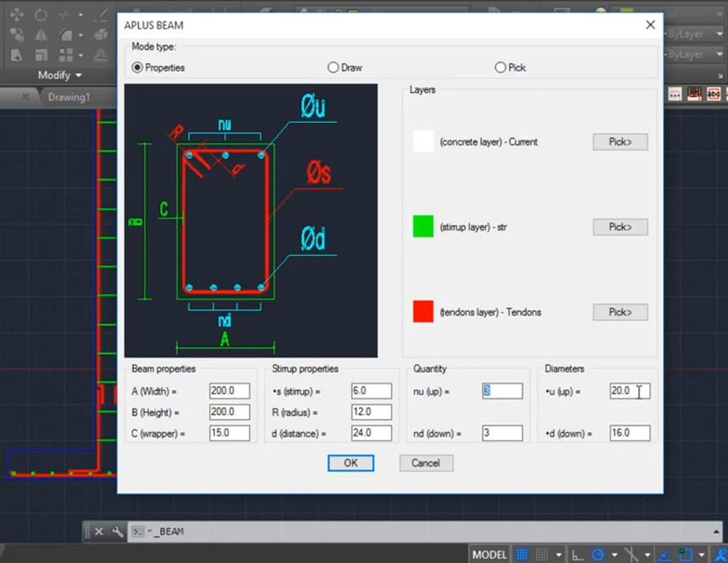Viewport: 728px width, 563px height.
Task: Select the Mirror tool in Modify panel
Action: pos(41,35)
